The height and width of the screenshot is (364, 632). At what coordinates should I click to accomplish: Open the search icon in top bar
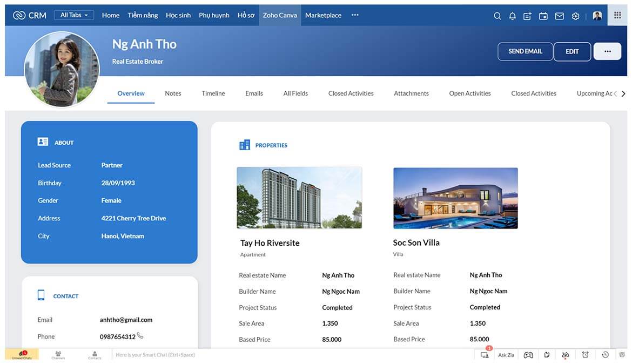click(x=497, y=16)
